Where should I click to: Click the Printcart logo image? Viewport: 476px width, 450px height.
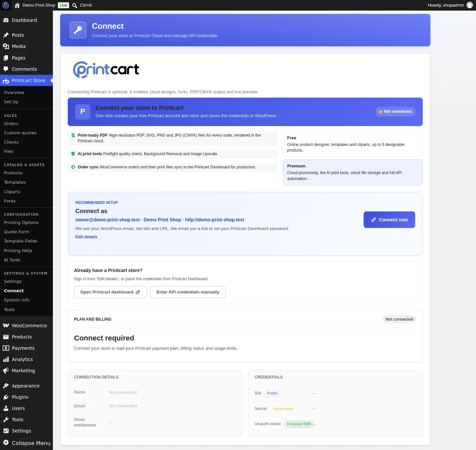click(106, 70)
